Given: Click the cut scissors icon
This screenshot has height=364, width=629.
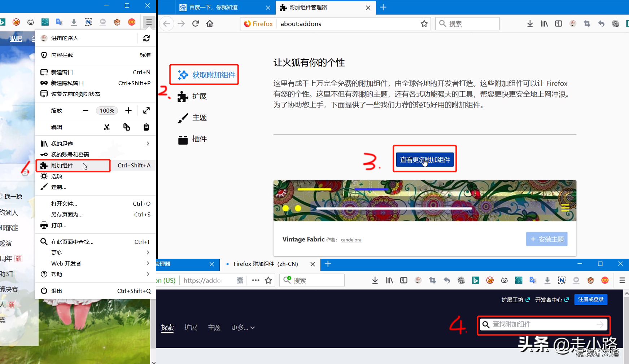Looking at the screenshot, I should point(107,127).
